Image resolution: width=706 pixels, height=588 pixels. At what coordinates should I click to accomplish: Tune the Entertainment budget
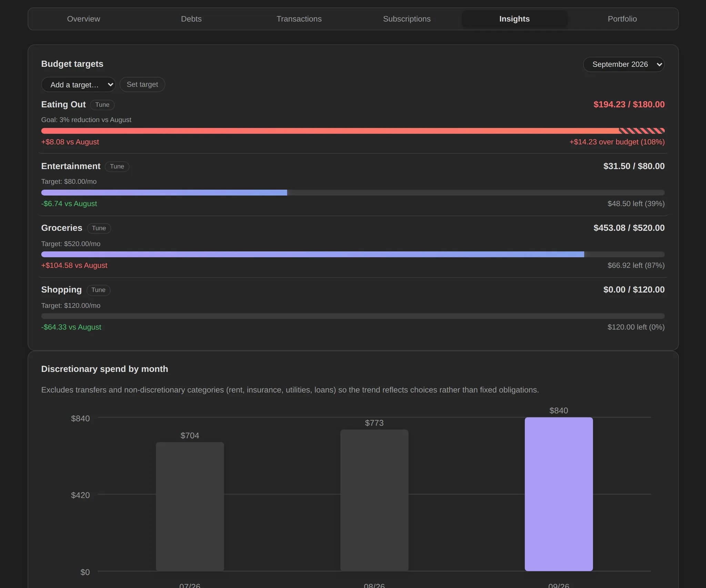pyautogui.click(x=117, y=166)
